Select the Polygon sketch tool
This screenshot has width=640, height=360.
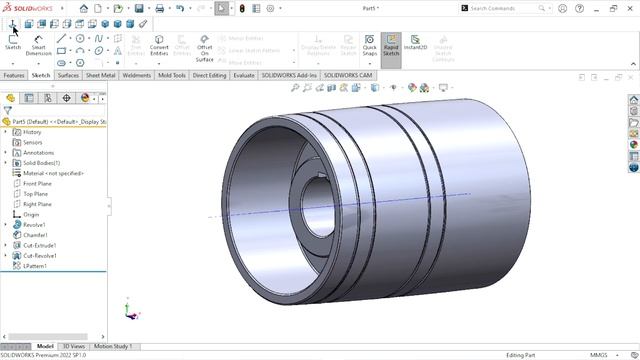(80, 63)
